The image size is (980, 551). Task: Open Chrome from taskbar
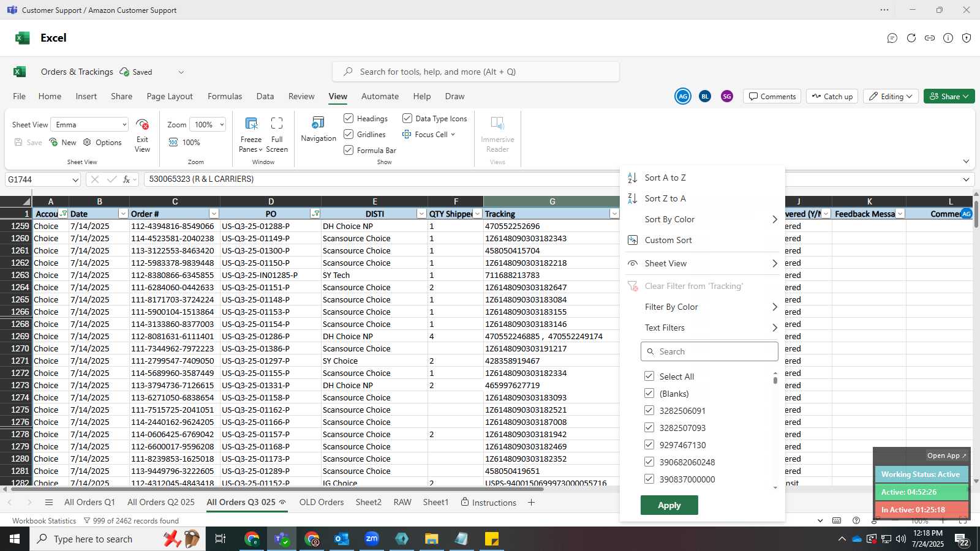252,539
